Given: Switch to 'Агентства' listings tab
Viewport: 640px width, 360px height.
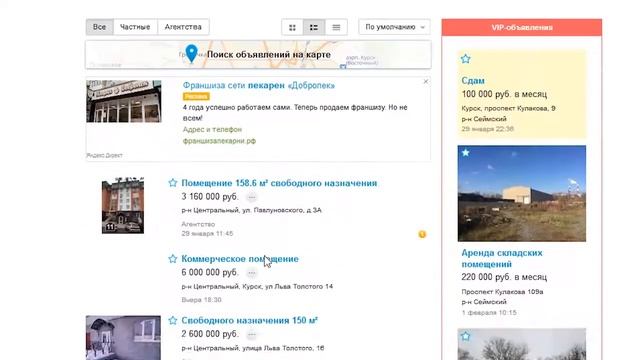Looking at the screenshot, I should (x=183, y=27).
